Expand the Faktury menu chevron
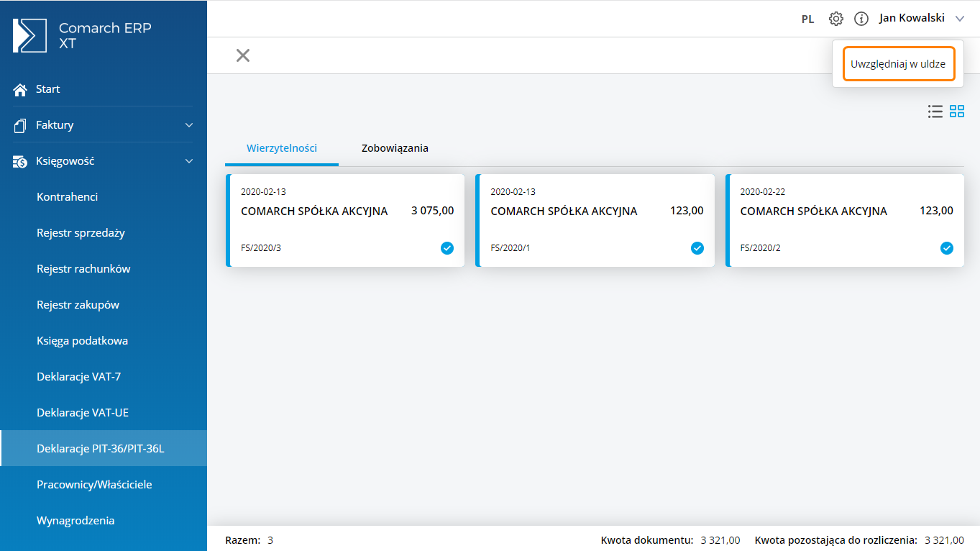 (189, 125)
